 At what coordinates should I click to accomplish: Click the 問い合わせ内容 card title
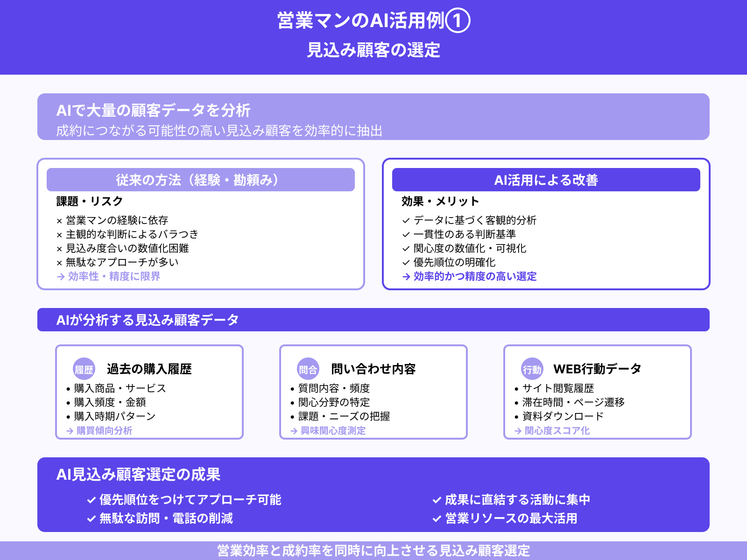point(373,369)
